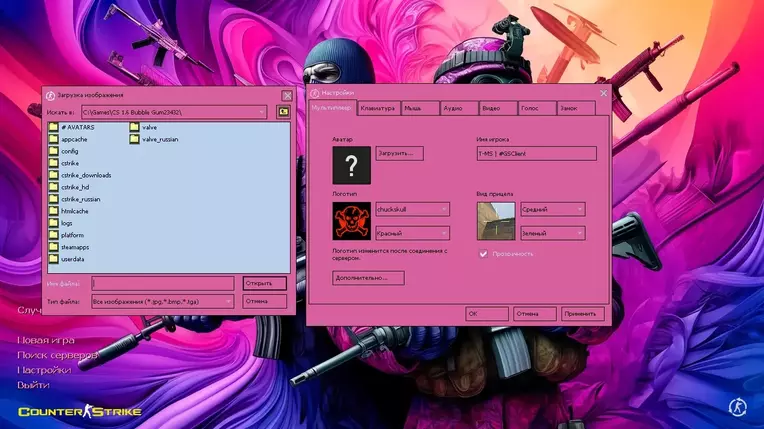Click the Имя игрока name field
764x429 pixels.
coord(536,154)
